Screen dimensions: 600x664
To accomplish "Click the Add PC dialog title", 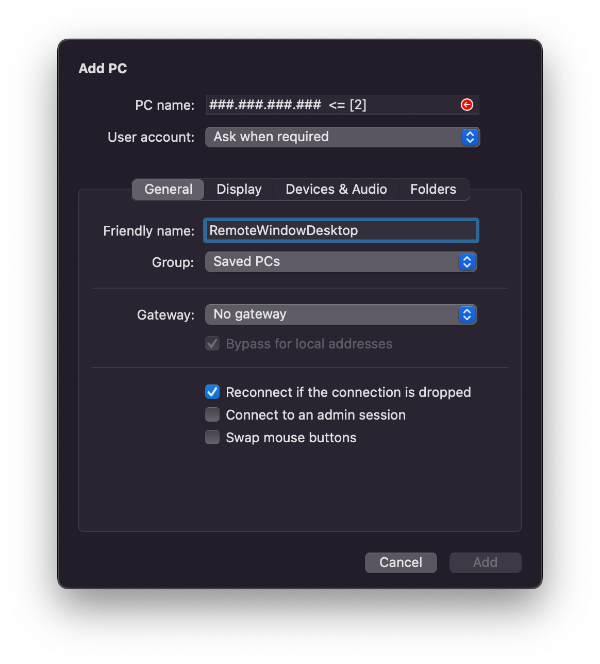I will tap(103, 68).
